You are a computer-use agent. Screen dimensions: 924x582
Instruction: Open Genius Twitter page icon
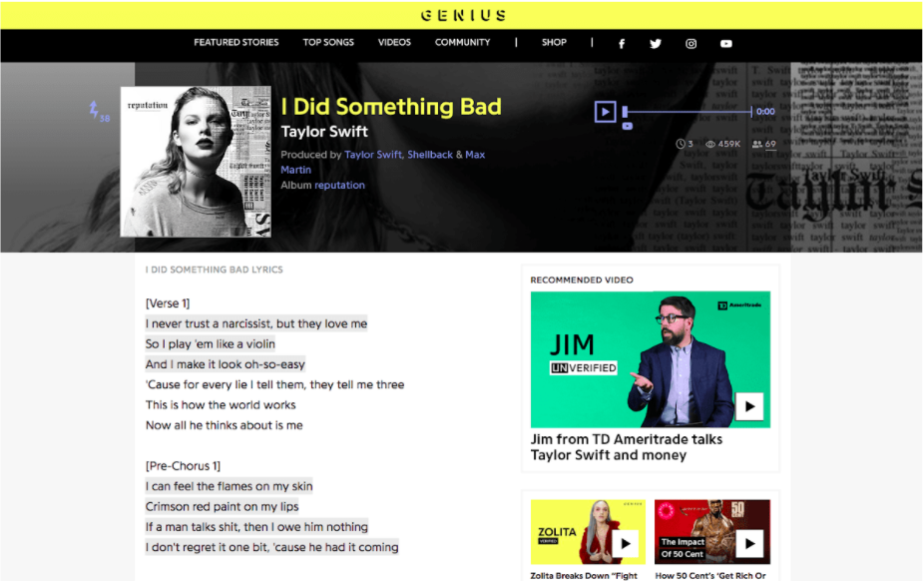656,44
